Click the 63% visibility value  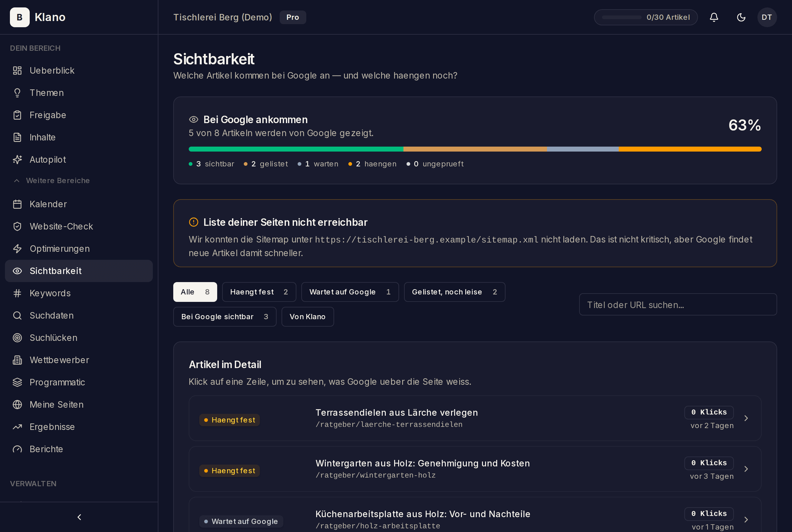(744, 126)
